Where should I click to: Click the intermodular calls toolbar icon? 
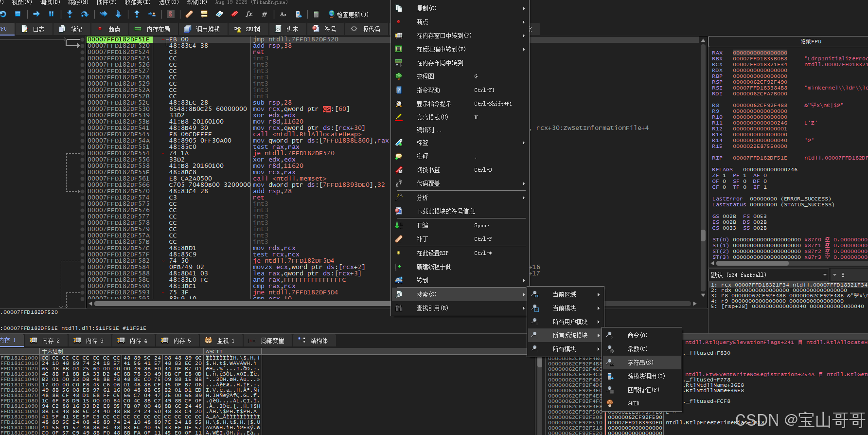click(x=299, y=14)
